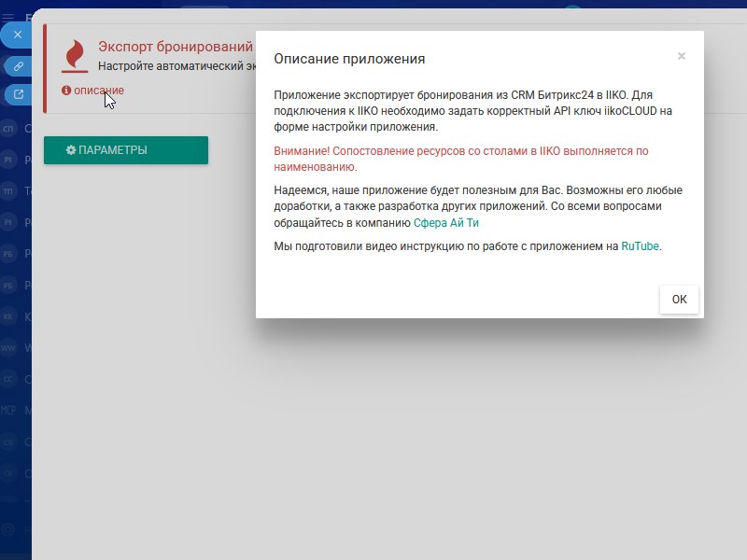Select the ТП sidebar item
Image resolution: width=747 pixels, height=560 pixels.
click(8, 191)
